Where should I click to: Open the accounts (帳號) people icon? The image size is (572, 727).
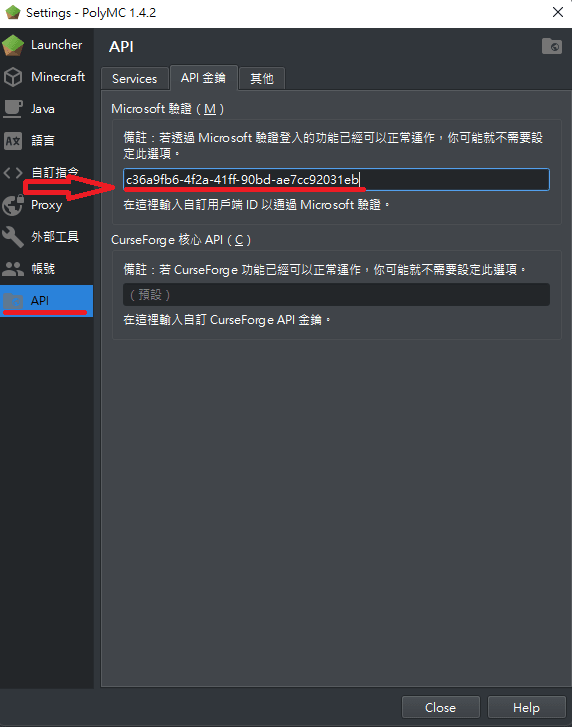13,269
